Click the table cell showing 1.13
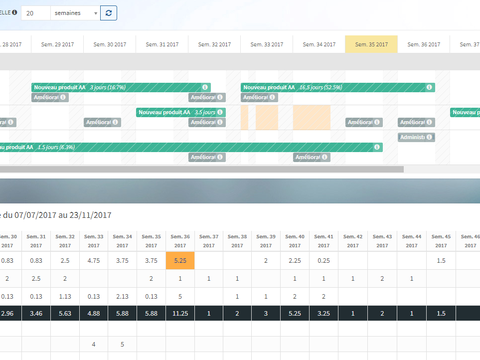480x360 pixels. [65, 296]
